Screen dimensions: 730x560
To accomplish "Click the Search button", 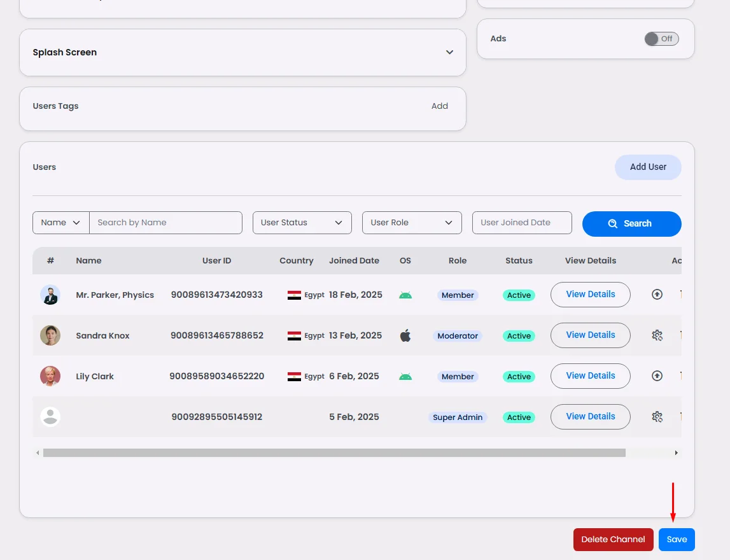I will tap(631, 223).
